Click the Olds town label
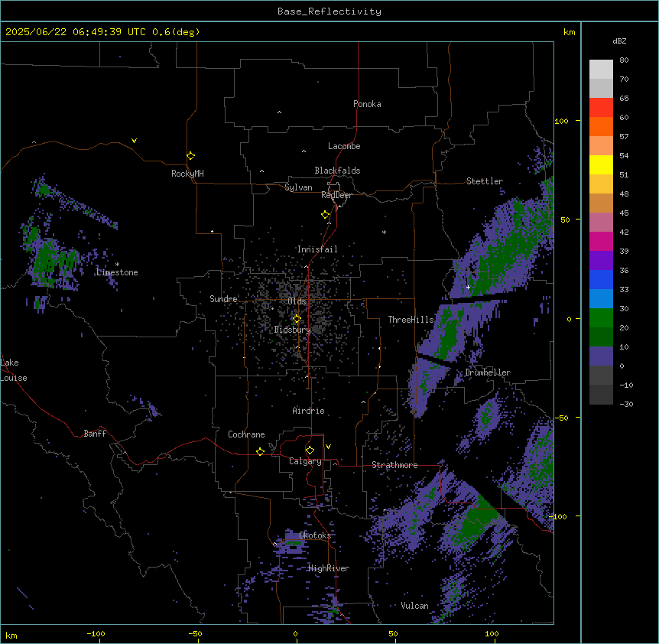Screen dimensions: 659x644 (297, 301)
